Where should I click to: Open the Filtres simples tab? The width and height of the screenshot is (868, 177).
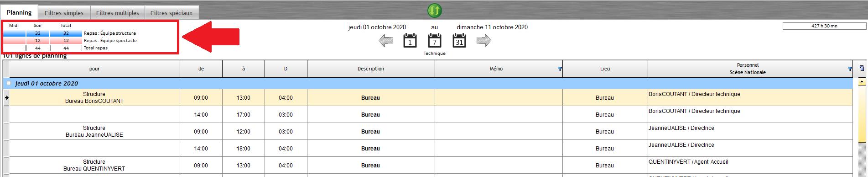[64, 13]
